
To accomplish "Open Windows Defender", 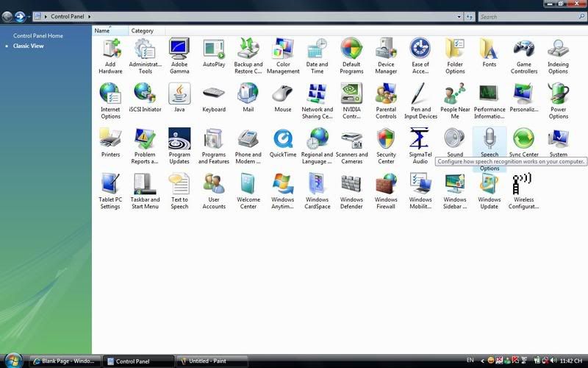I will (351, 191).
